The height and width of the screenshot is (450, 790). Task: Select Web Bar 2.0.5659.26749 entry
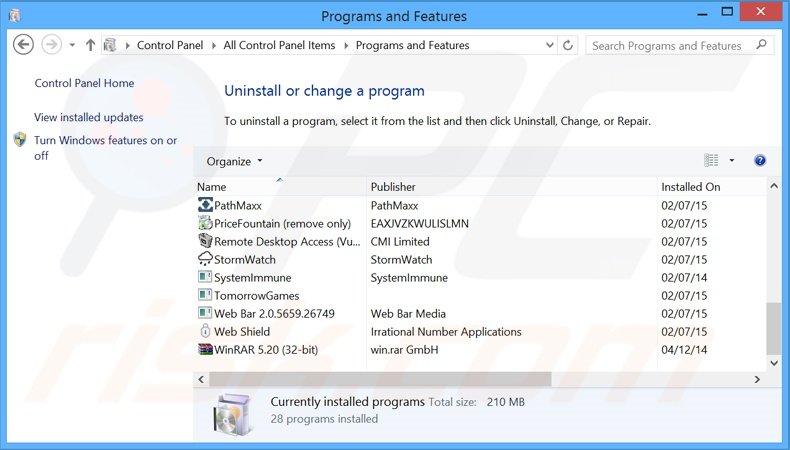(274, 314)
